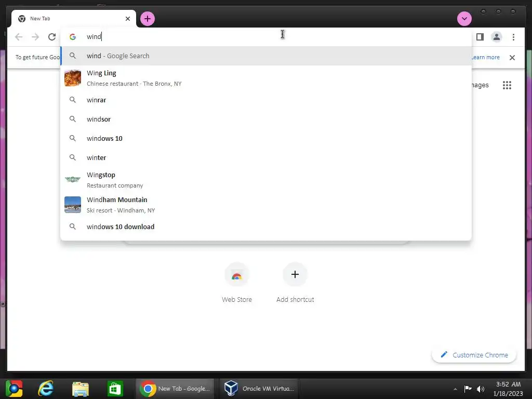
Task: Click the Windham Mountain photo thumbnail
Action: (73, 205)
